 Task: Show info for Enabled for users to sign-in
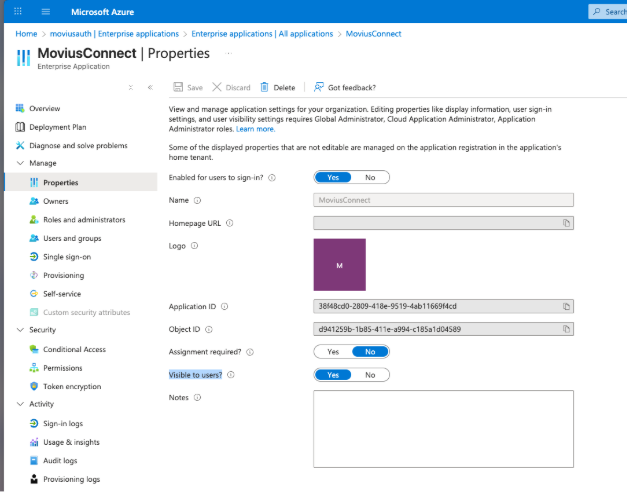[272, 178]
